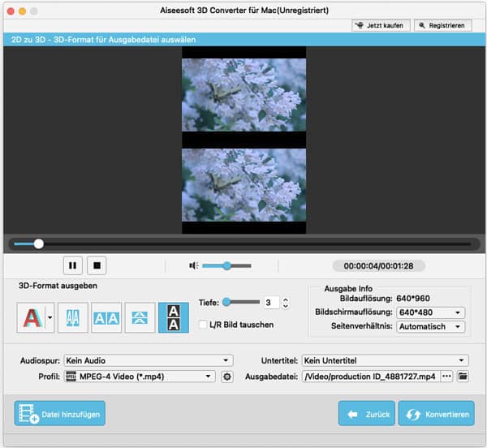The image size is (487, 448).
Task: Choose side-by-side full 3D format
Action: (x=106, y=318)
